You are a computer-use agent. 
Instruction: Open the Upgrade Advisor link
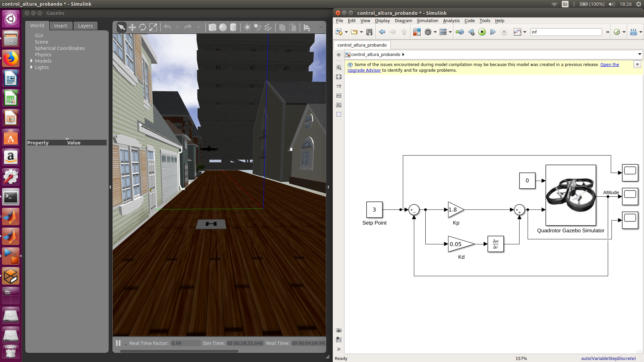point(364,70)
